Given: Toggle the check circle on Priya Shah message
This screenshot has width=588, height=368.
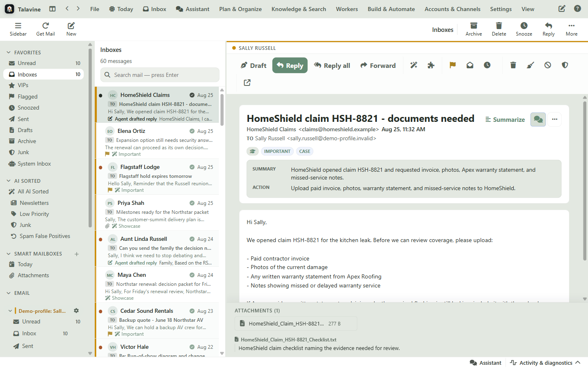Looking at the screenshot, I should click(192, 203).
